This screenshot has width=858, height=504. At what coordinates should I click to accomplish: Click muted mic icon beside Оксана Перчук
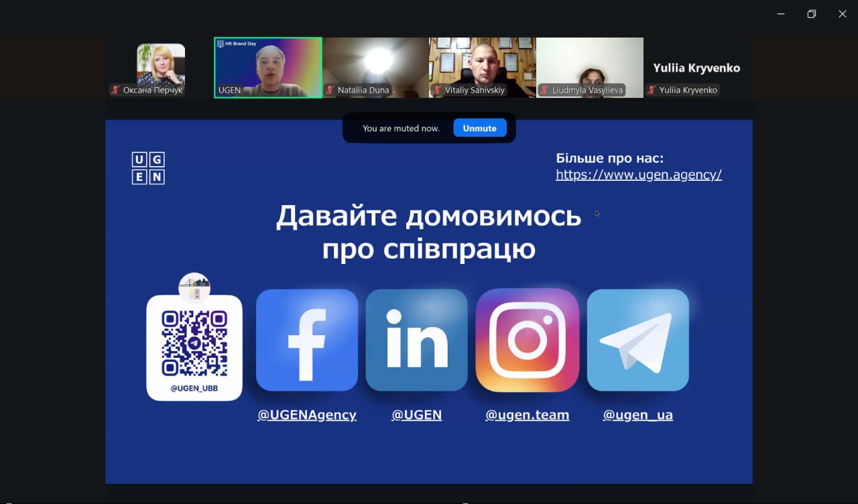coord(116,90)
